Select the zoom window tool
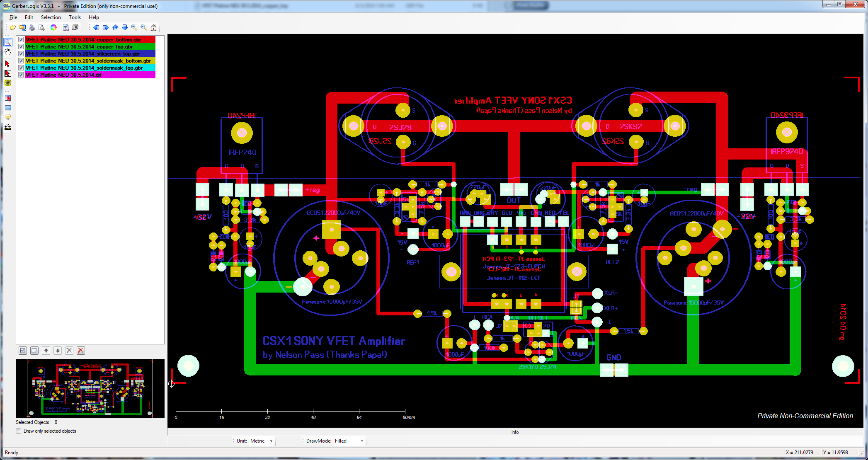The width and height of the screenshot is (868, 460). coord(8,42)
